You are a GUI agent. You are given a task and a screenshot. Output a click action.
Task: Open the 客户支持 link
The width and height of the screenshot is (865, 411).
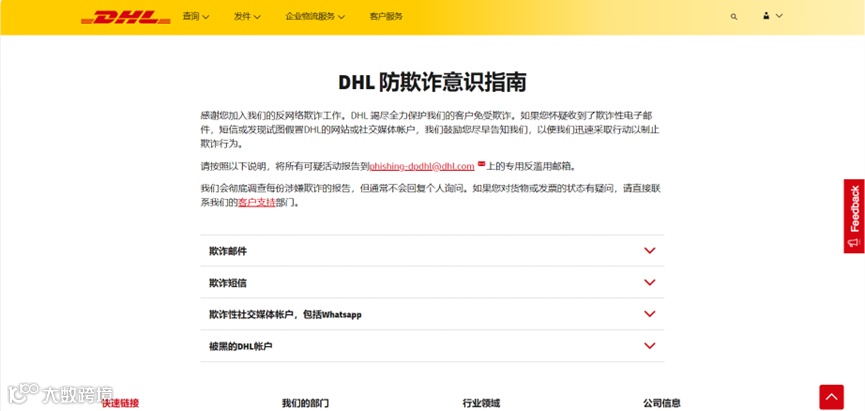pos(257,202)
